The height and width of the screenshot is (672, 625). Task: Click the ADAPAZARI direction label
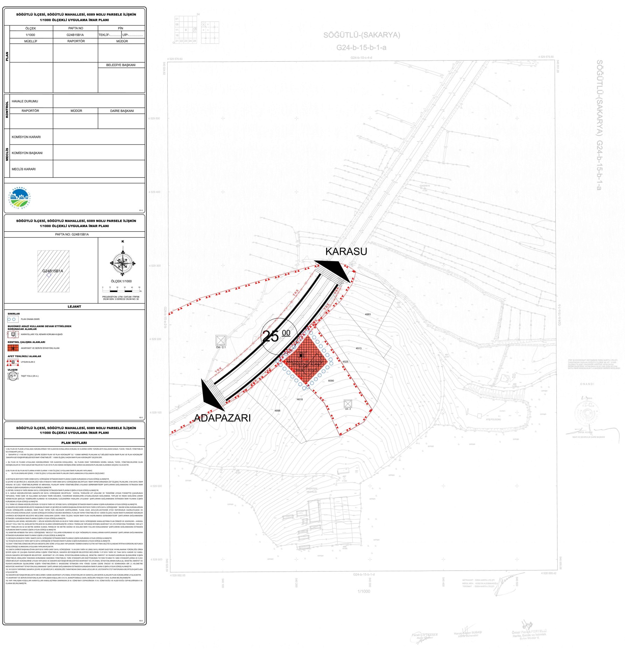222,418
